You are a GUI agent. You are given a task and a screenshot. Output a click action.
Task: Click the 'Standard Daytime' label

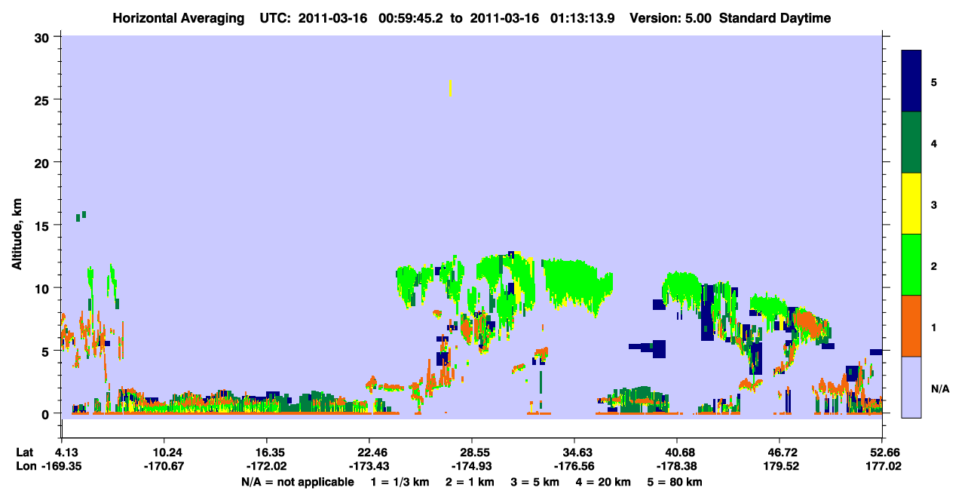(775, 18)
